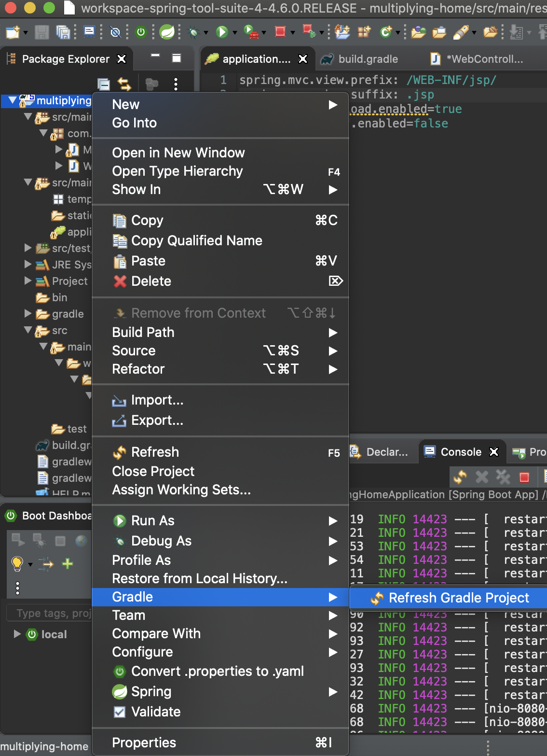Expand the gradle folder node
The width and height of the screenshot is (547, 756).
(28, 313)
